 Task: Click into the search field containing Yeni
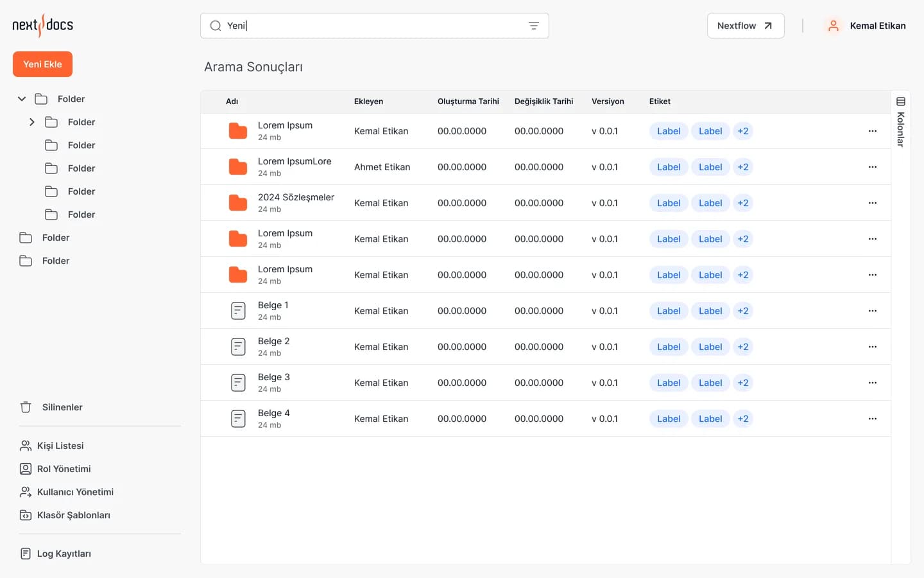[375, 26]
